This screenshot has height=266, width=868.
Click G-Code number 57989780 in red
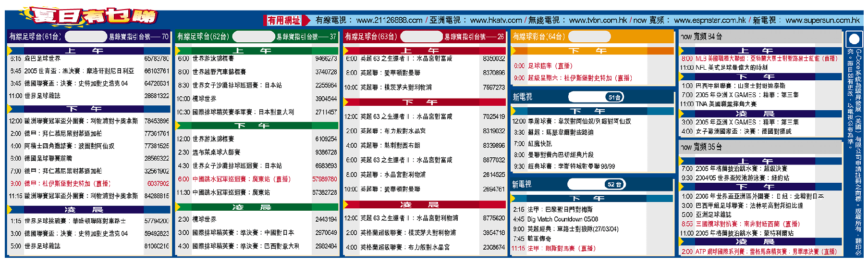tap(324, 179)
